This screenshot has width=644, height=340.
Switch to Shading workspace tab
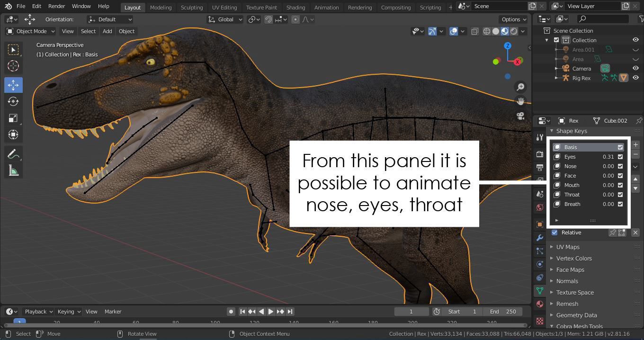click(295, 7)
